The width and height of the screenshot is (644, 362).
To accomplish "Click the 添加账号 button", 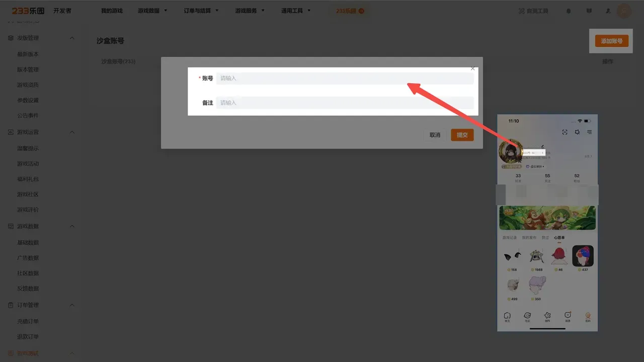I will pos(611,41).
